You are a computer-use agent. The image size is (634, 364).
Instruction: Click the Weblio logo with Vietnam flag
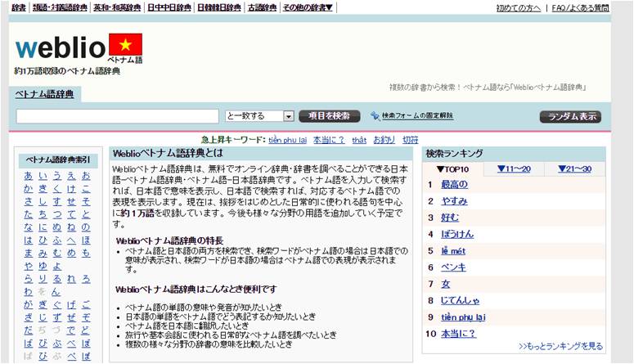point(79,47)
